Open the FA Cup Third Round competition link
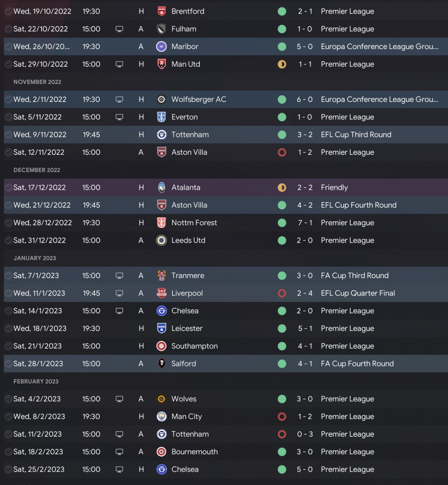Viewport: 448px width, 485px height. 355,276
